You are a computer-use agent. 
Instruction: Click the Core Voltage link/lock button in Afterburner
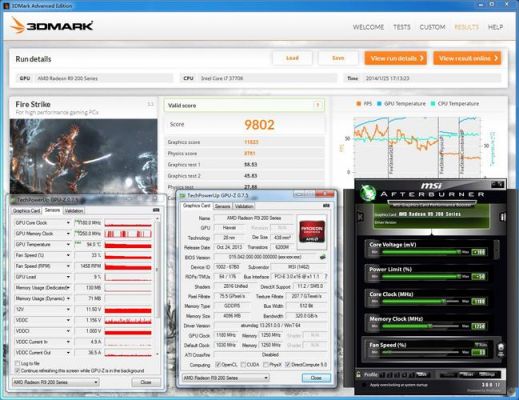pyautogui.click(x=497, y=249)
